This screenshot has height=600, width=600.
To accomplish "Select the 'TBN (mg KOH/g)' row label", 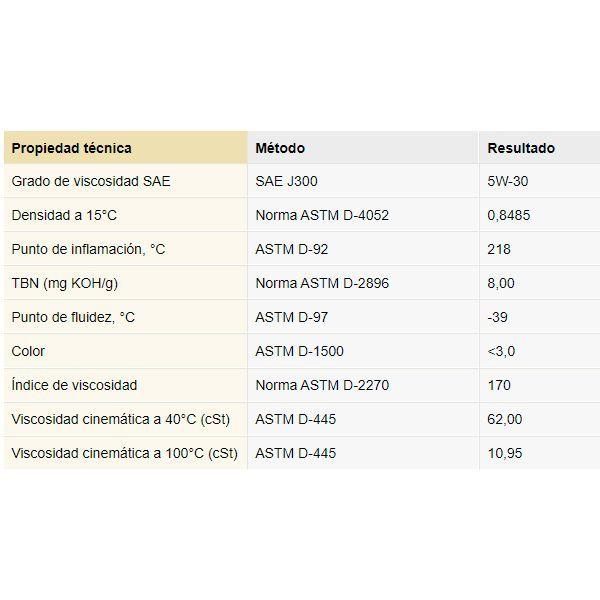I will click(65, 284).
